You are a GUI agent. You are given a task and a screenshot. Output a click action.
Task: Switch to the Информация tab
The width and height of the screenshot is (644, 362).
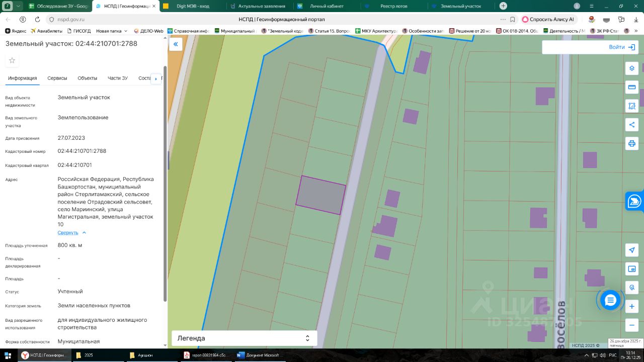coord(22,78)
